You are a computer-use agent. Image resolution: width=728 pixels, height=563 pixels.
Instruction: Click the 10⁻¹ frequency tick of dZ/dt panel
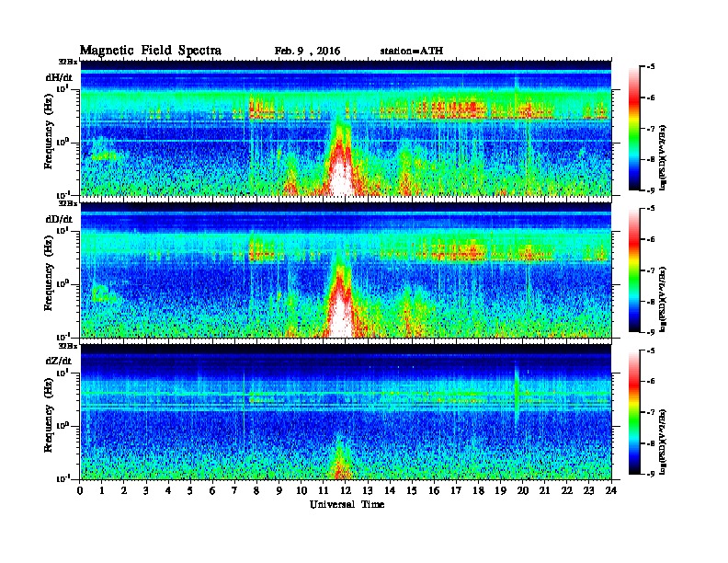click(x=63, y=478)
